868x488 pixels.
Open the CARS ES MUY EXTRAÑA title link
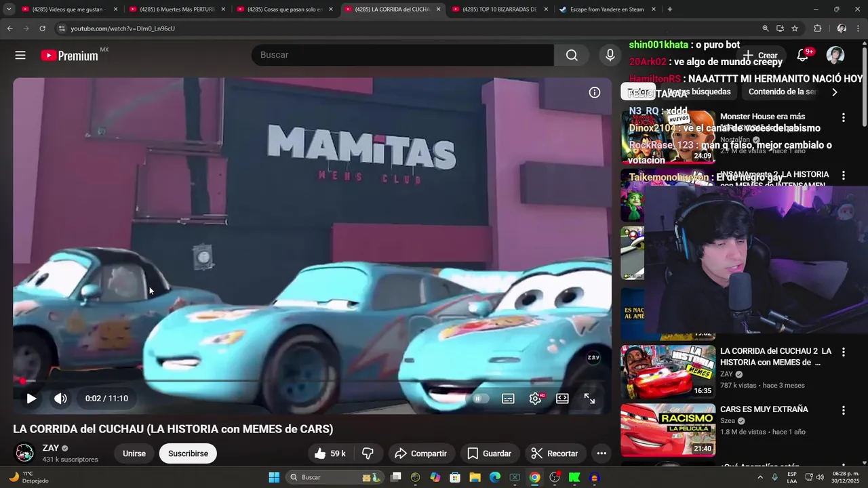coord(764,409)
